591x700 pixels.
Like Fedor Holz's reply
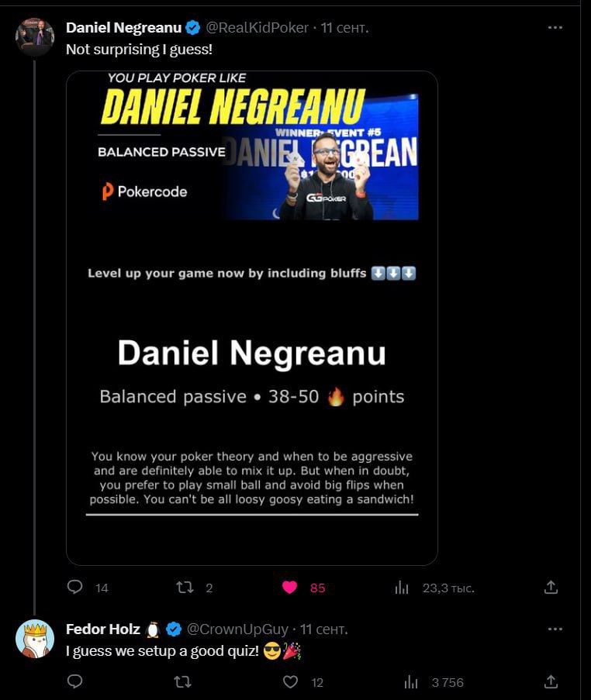click(290, 681)
